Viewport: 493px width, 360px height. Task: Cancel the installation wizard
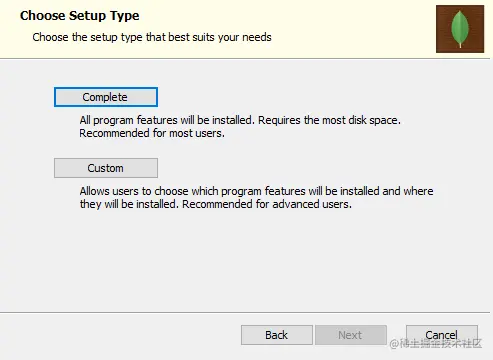point(442,334)
